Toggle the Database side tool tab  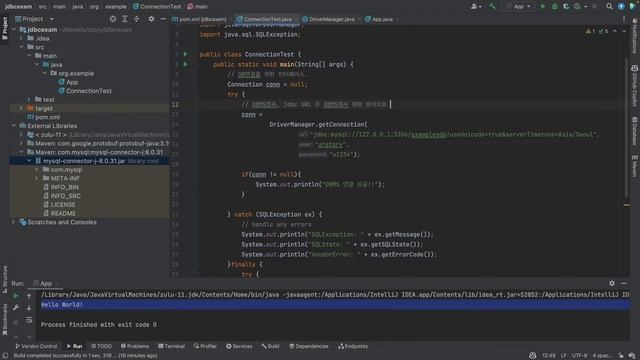click(635, 131)
